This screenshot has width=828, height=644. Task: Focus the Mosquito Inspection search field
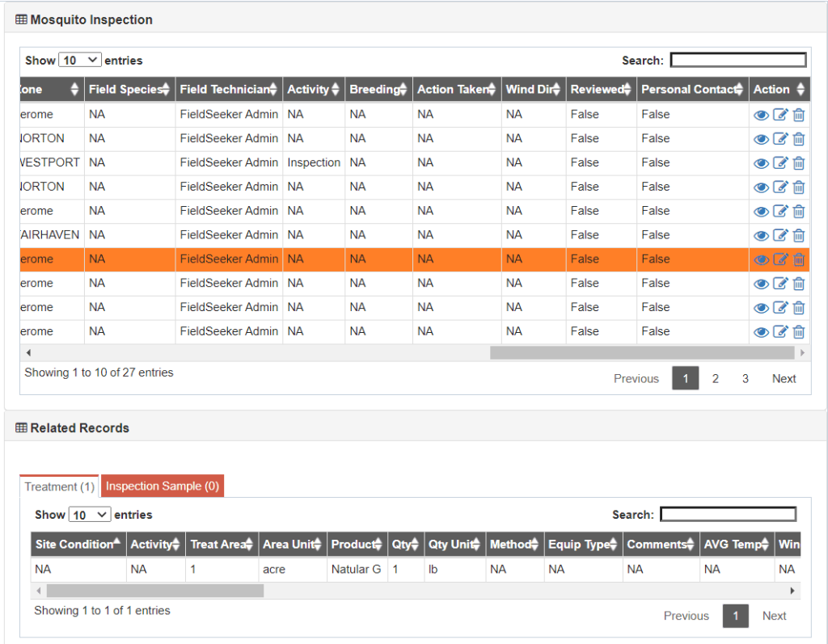coord(738,60)
